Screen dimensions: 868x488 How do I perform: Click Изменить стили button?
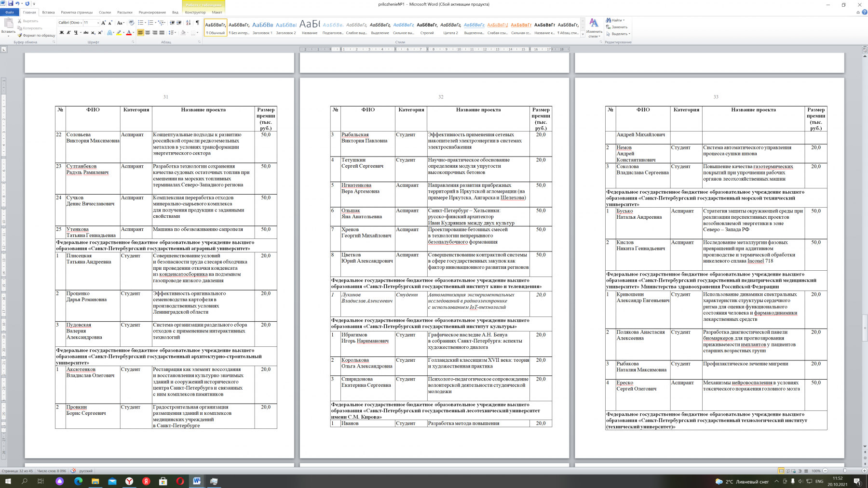point(594,28)
